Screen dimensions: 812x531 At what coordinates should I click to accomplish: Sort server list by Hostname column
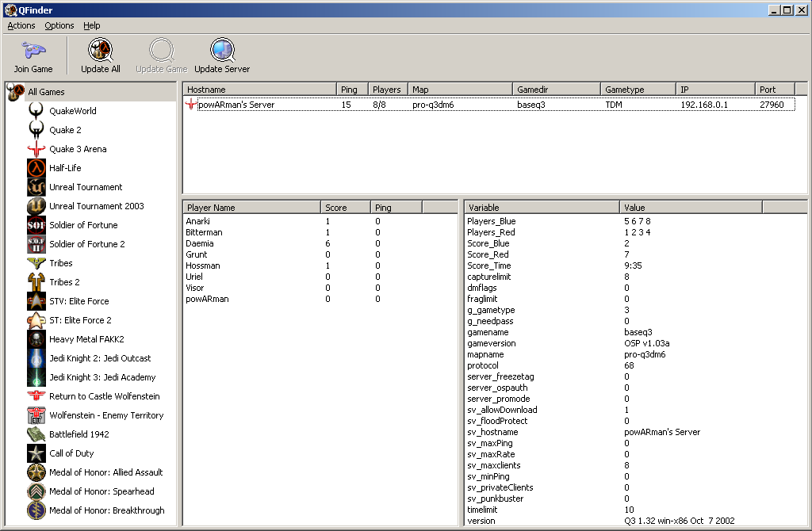[x=259, y=90]
